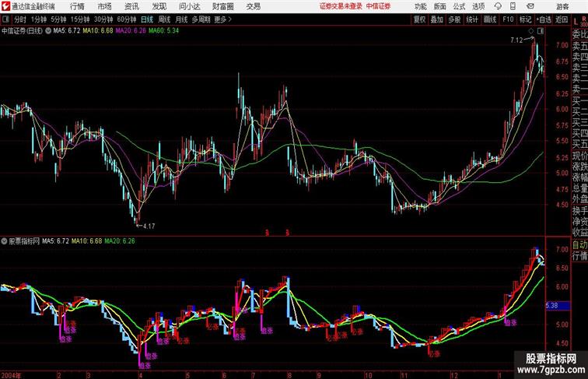Viewport: 588px width, 379px height.
Task: Switch to the 1分钟 period tab
Action: (39, 19)
